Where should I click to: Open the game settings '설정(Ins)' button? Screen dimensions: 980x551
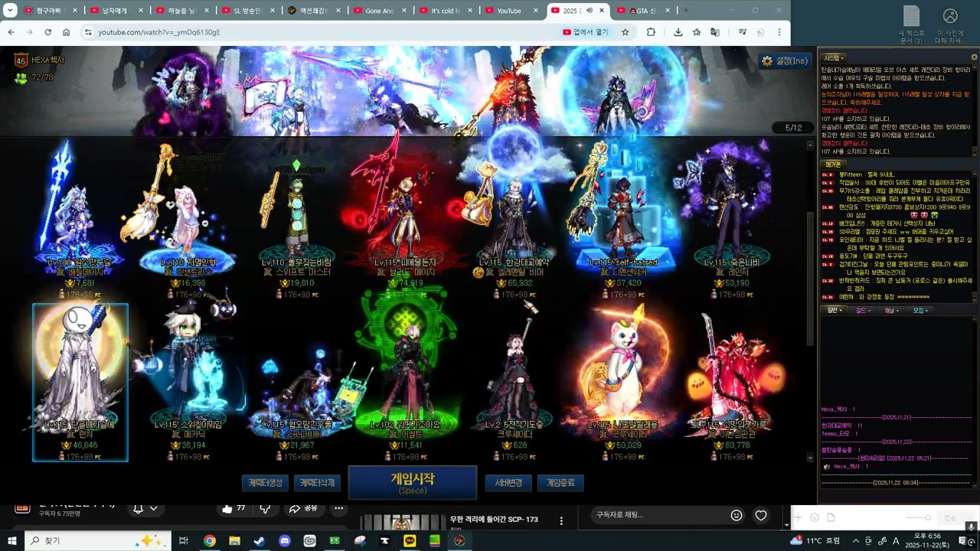[x=785, y=60]
